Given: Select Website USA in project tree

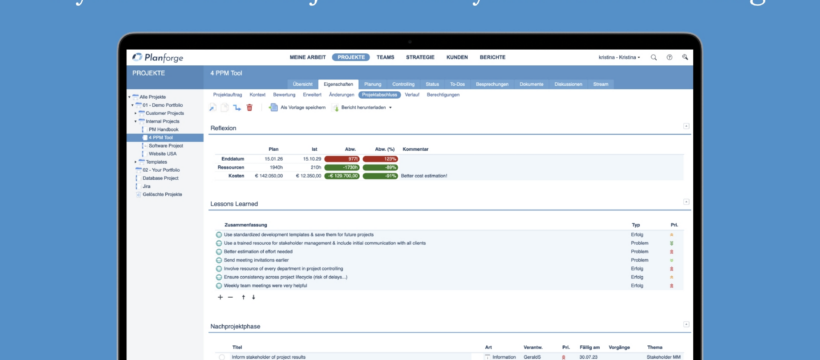Looking at the screenshot, I should click(163, 154).
